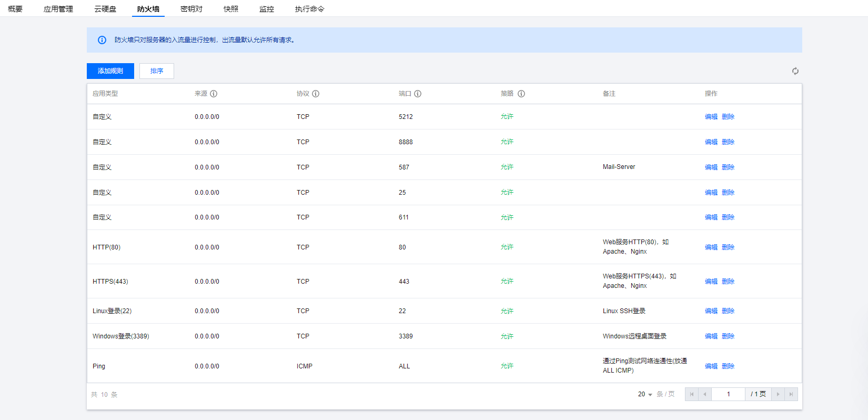868x420 pixels.
Task: Edit the port 5212 rule
Action: coord(711,117)
